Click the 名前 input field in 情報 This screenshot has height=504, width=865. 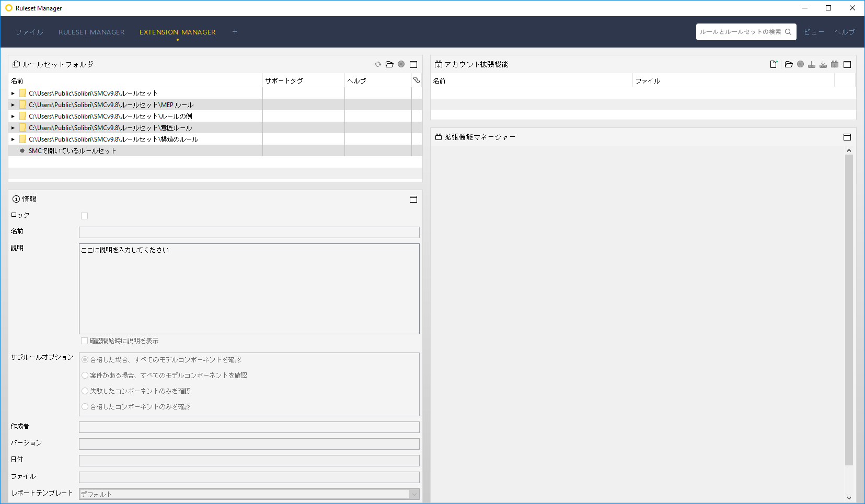point(249,232)
